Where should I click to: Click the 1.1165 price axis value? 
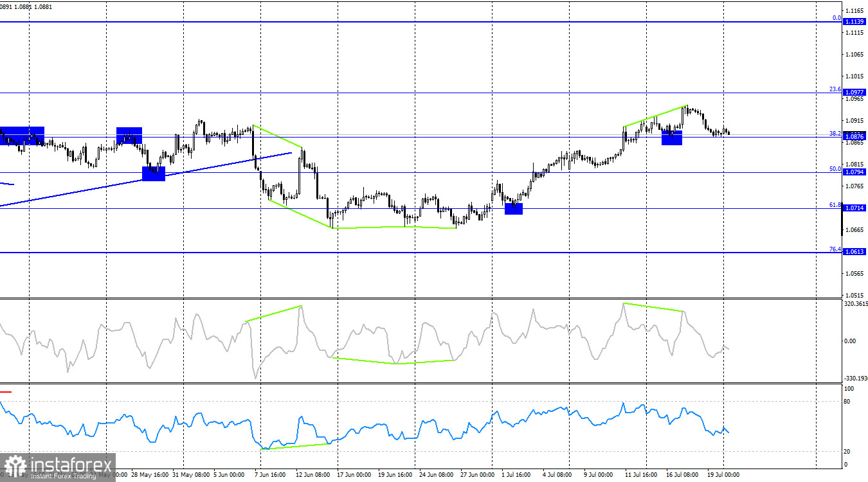[856, 12]
